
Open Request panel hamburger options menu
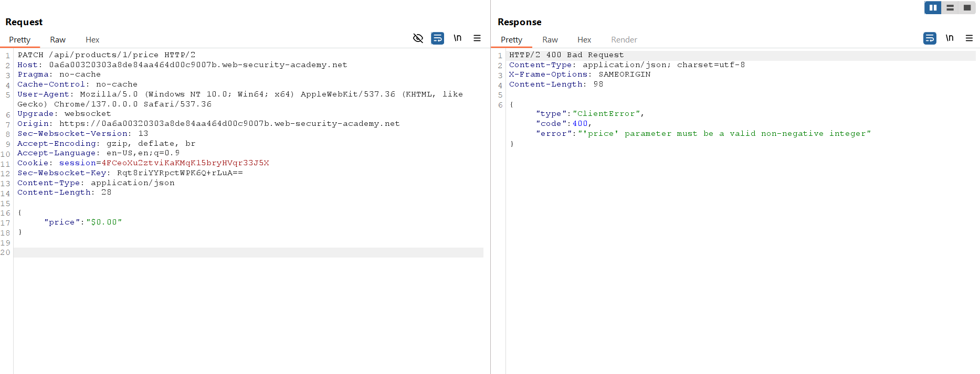tap(477, 38)
